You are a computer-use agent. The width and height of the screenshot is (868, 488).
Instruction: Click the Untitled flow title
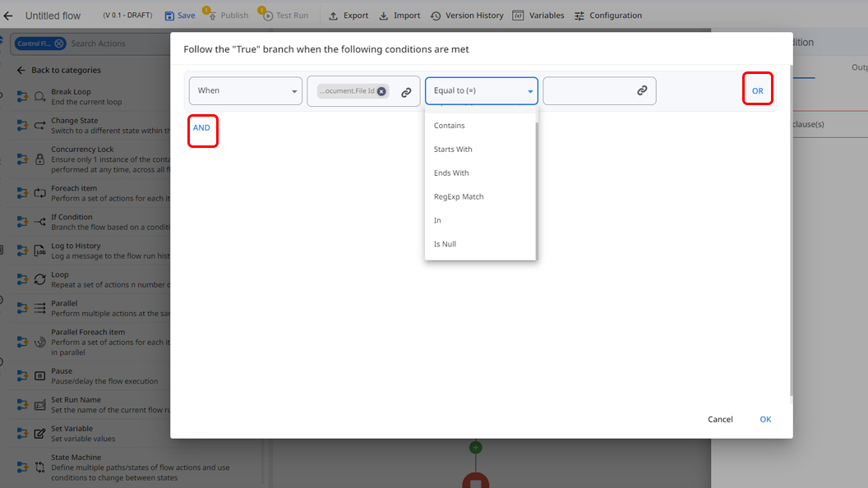tap(53, 16)
